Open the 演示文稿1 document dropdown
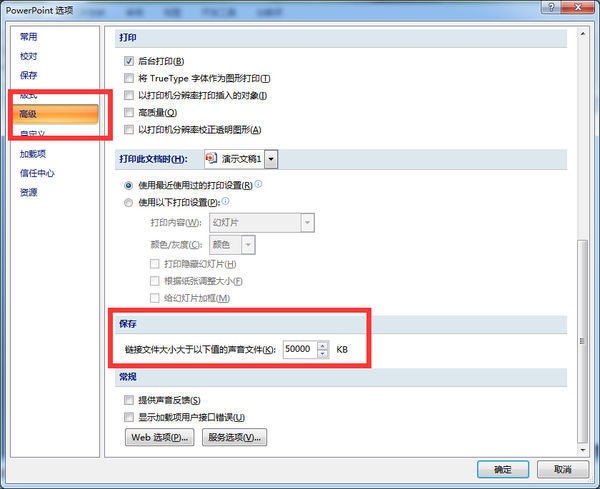The height and width of the screenshot is (489, 600). pyautogui.click(x=271, y=159)
